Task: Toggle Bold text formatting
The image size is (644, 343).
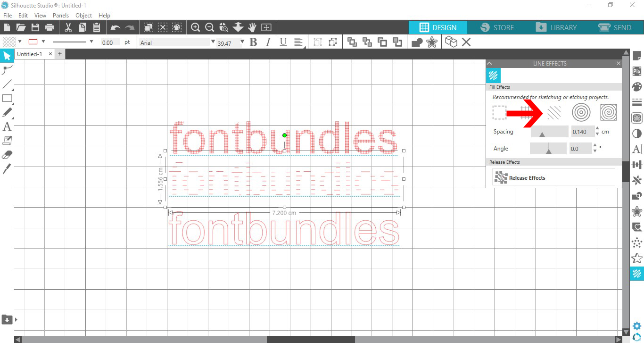Action: tap(253, 42)
